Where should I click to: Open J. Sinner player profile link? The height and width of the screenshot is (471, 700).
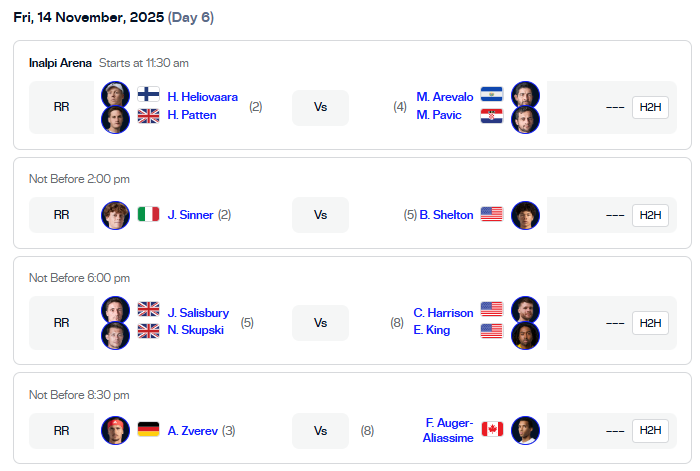click(x=190, y=214)
